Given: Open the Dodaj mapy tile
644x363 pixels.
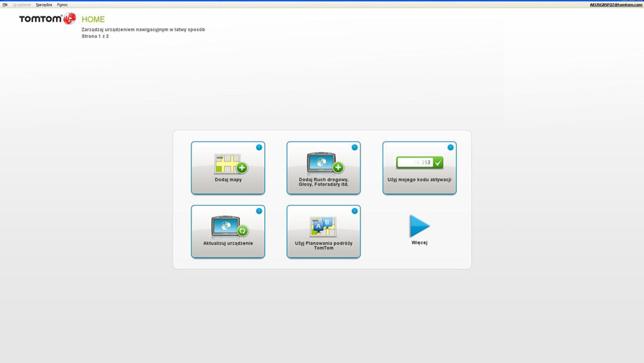Looking at the screenshot, I should [228, 168].
